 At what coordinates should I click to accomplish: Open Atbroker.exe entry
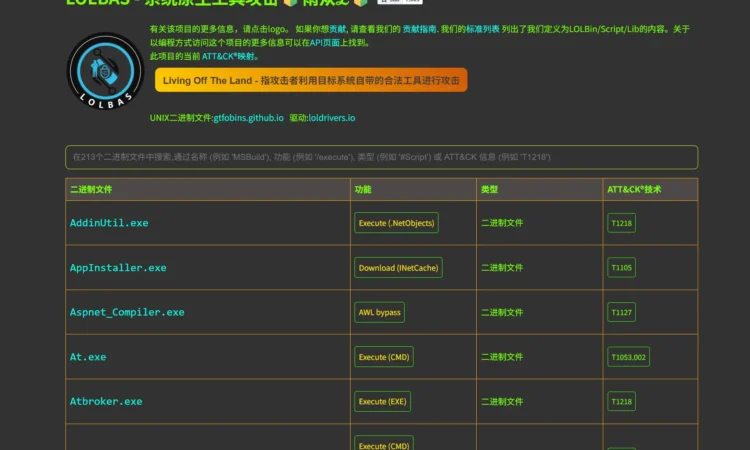(106, 402)
